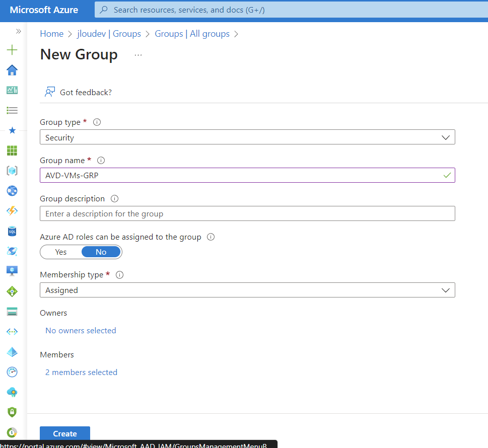Open the All services list icon
This screenshot has height=448, width=488.
tap(12, 110)
